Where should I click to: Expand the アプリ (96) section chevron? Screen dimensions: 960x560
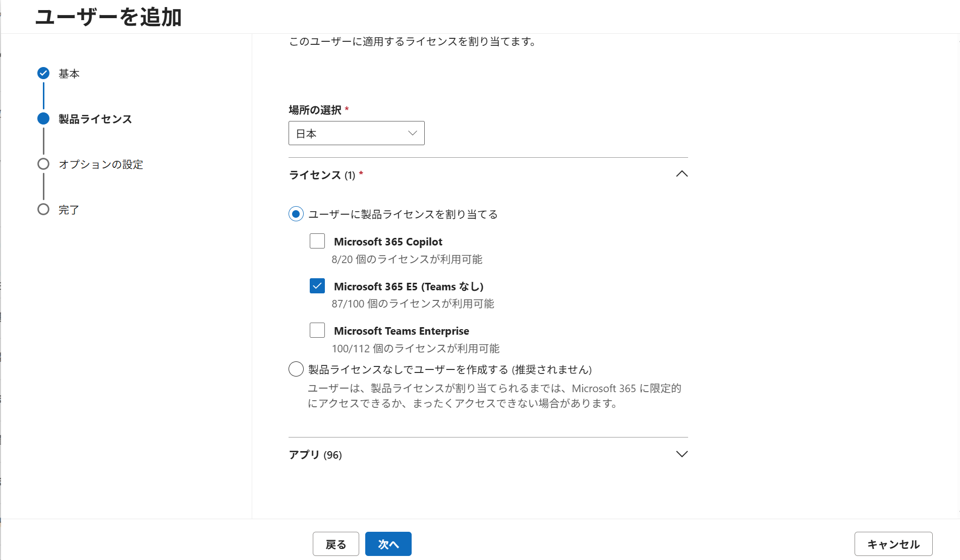(x=682, y=454)
